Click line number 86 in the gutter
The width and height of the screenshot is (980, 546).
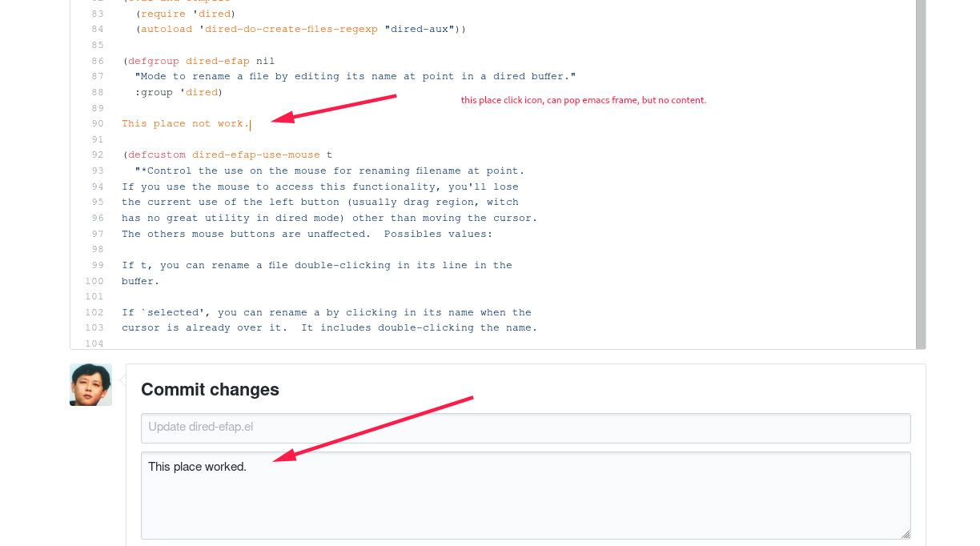[97, 61]
